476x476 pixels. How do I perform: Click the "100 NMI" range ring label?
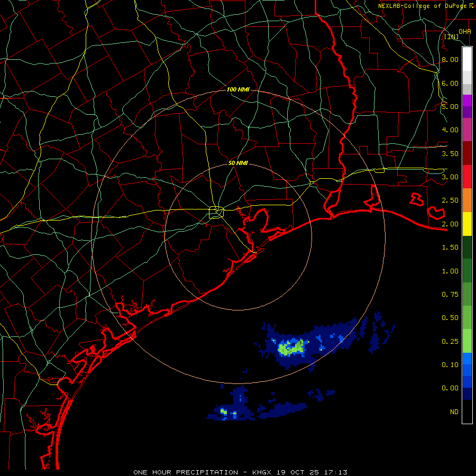pyautogui.click(x=238, y=89)
